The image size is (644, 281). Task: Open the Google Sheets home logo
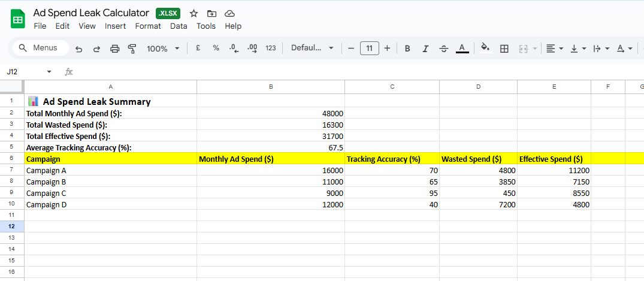point(18,19)
